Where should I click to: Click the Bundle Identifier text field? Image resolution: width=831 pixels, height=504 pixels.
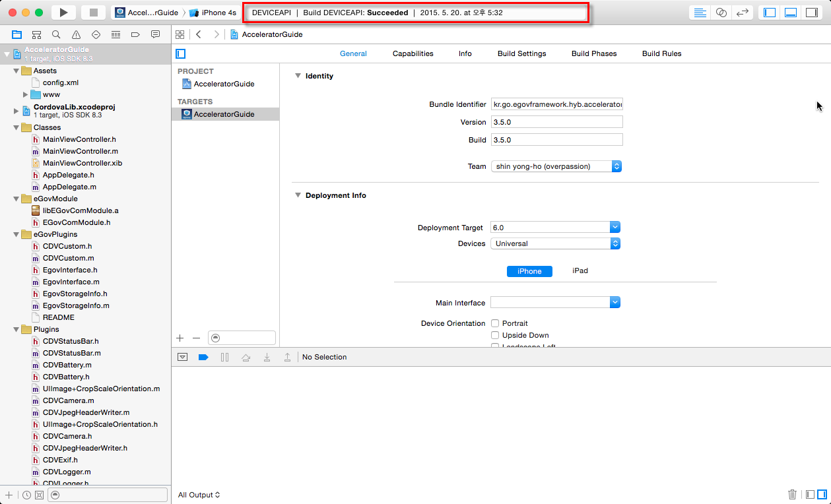556,104
